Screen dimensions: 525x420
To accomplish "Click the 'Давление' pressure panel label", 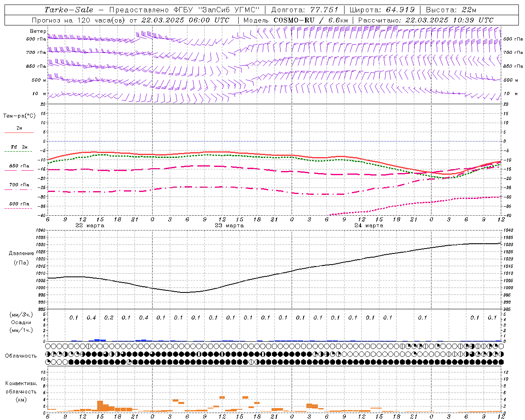I will click(x=21, y=253).
